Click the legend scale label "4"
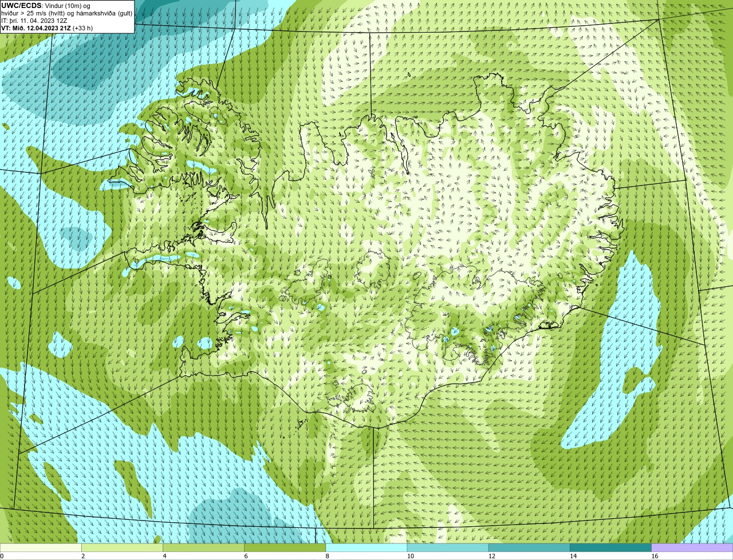 [x=164, y=556]
